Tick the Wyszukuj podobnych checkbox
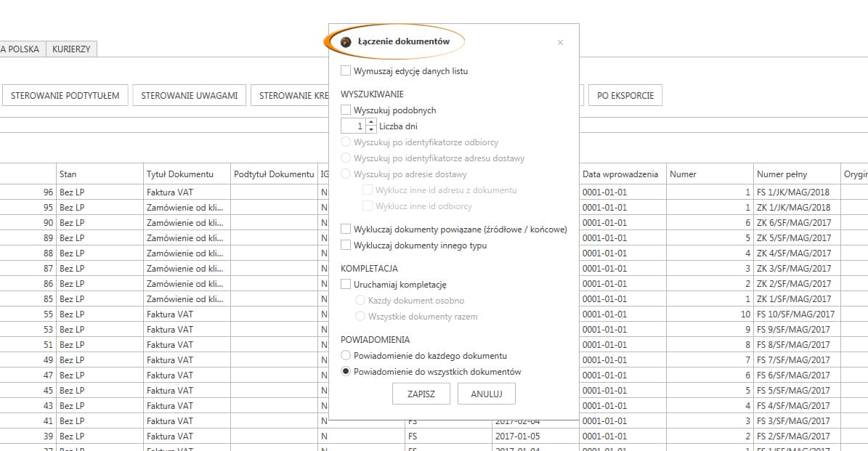 [x=346, y=110]
